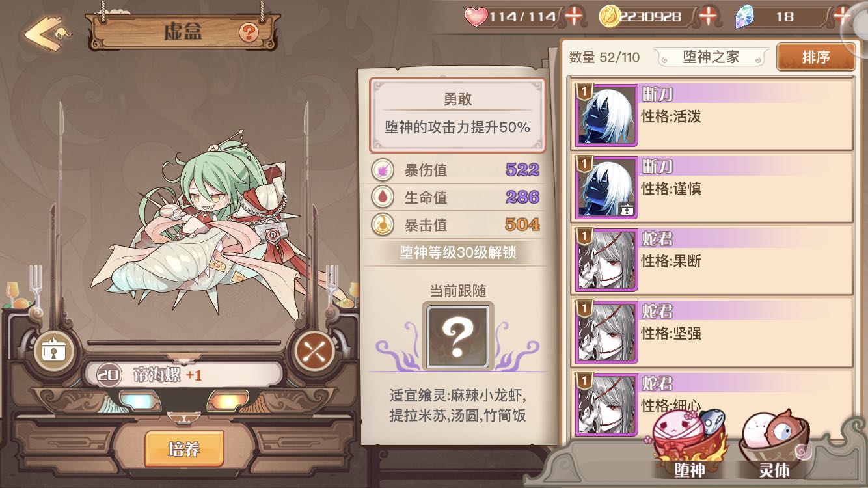Select locked 断刀 with 性格:谨慎
This screenshot has width=868, height=488.
[712, 187]
